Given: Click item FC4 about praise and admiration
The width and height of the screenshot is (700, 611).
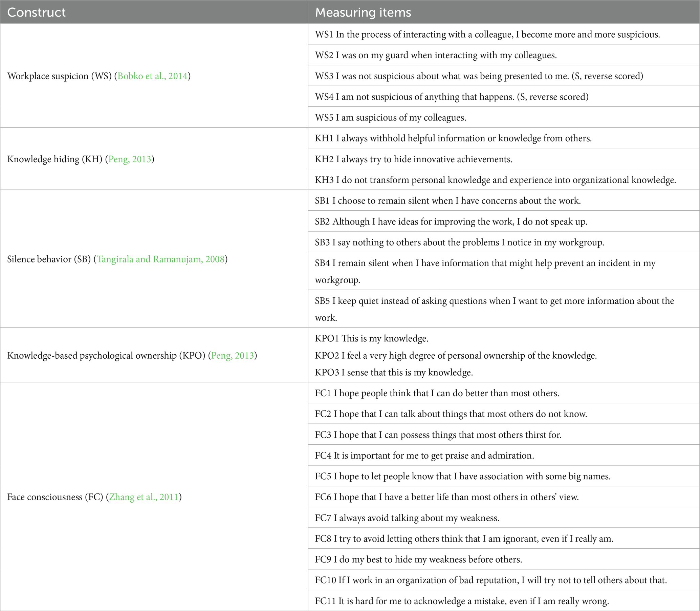Looking at the screenshot, I should 424,456.
